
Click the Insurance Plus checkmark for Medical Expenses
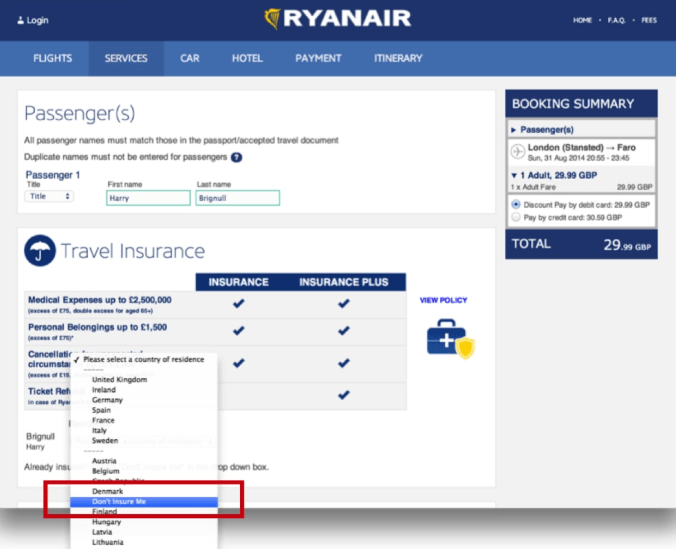[x=344, y=304]
